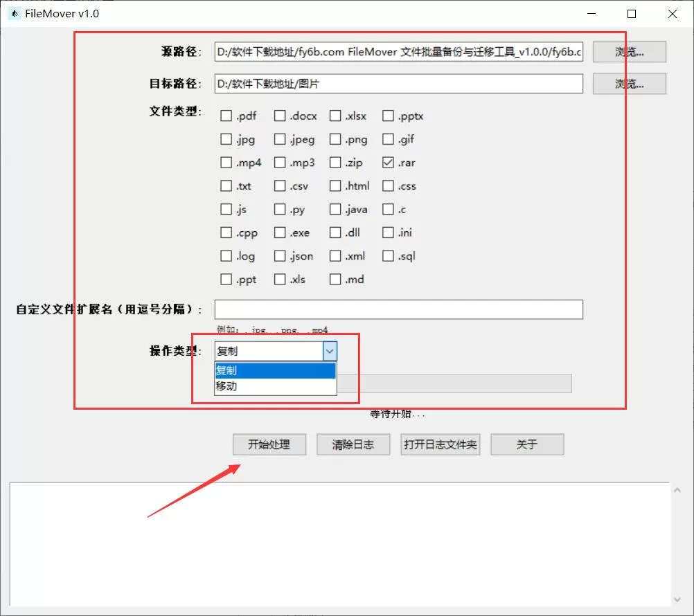Browse for the 目标路径 target folder
The height and width of the screenshot is (616, 694).
click(630, 84)
